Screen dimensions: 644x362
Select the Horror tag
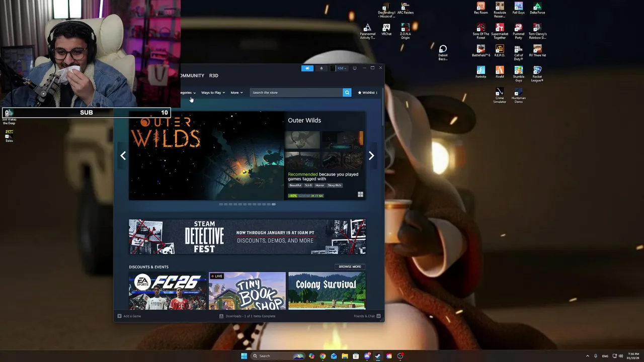pos(319,185)
